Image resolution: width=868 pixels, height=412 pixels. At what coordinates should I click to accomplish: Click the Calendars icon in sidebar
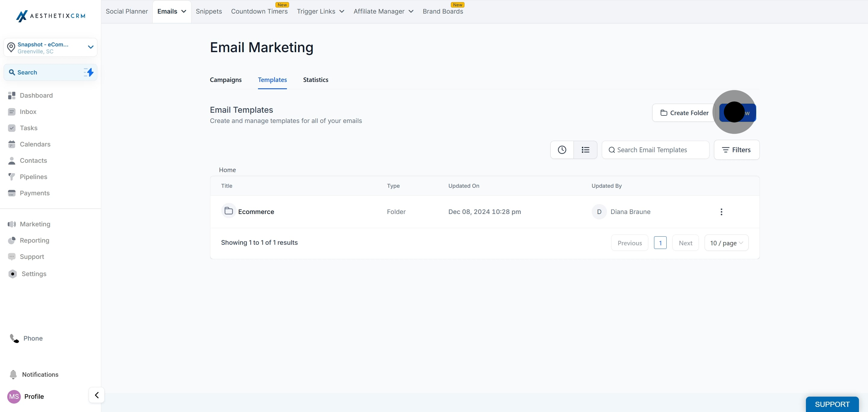point(12,144)
